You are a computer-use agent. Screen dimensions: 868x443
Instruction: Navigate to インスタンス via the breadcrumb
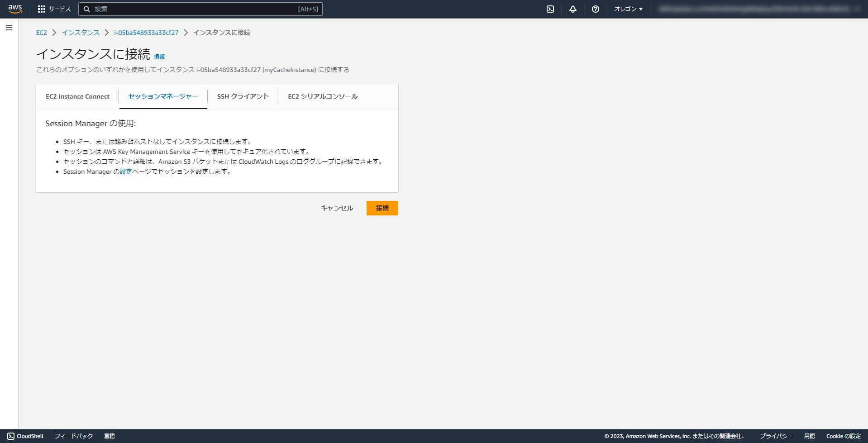[80, 33]
